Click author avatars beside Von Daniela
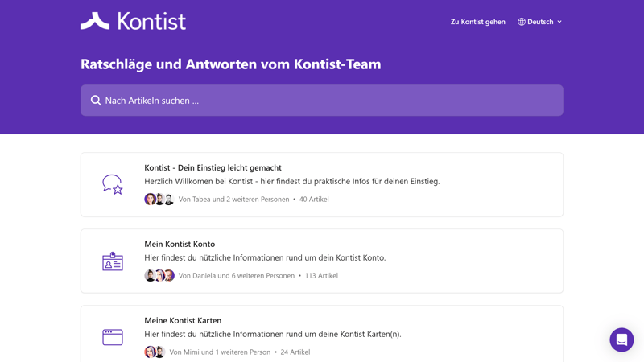 click(x=159, y=276)
